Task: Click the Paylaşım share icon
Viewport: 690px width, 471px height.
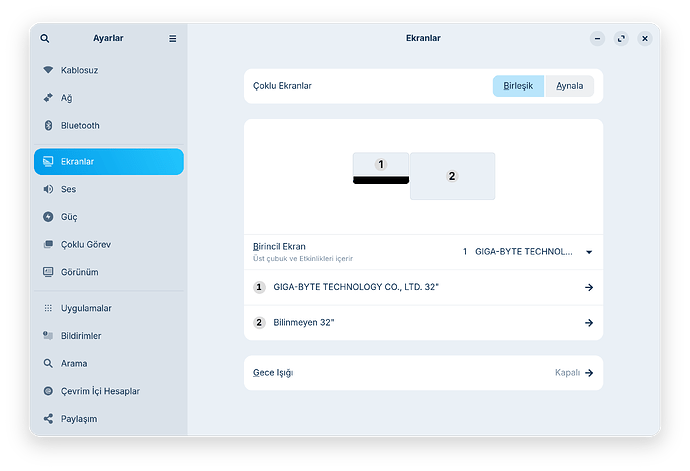Action: click(48, 419)
